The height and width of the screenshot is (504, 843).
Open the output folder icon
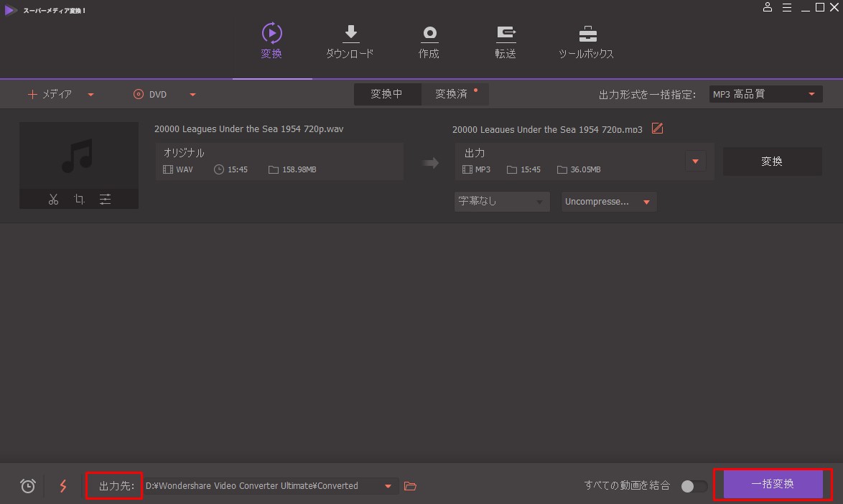[x=410, y=486]
